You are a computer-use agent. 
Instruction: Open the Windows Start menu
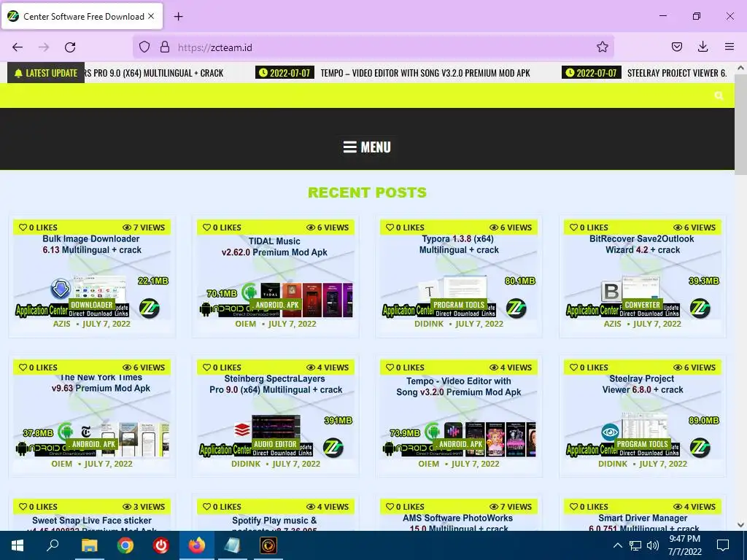pyautogui.click(x=18, y=545)
